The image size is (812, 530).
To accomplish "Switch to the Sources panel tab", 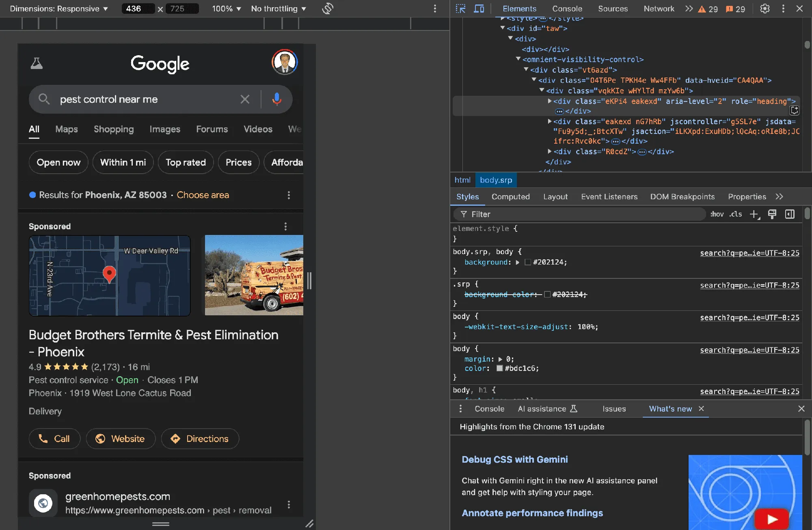I will (x=613, y=9).
